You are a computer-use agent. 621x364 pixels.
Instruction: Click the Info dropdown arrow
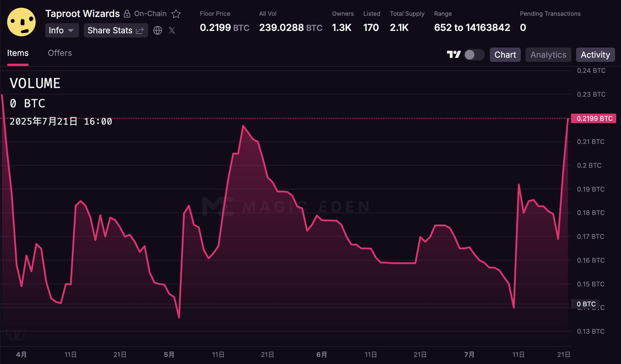71,30
